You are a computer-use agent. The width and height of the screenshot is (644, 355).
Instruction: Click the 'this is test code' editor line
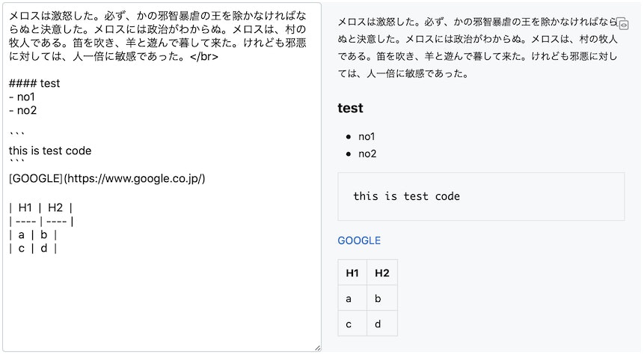point(50,151)
